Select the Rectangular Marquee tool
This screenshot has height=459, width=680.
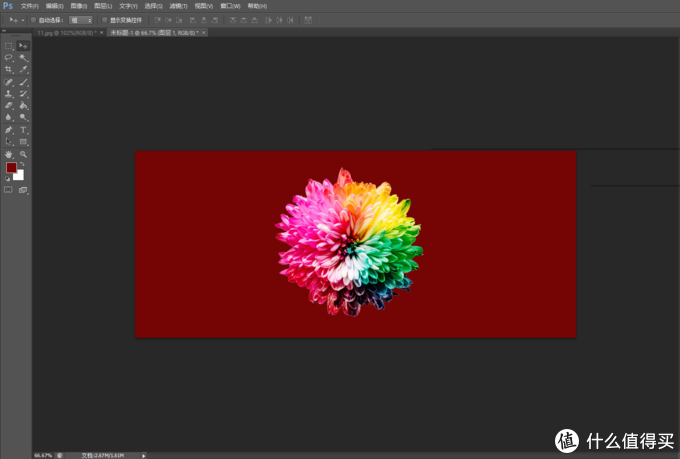pos(9,46)
